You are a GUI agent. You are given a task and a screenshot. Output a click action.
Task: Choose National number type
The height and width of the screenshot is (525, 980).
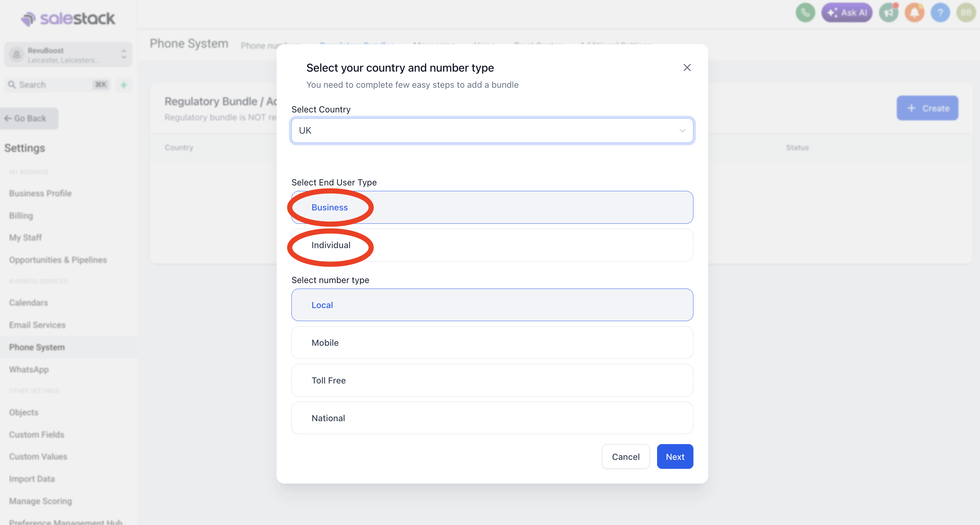pyautogui.click(x=492, y=418)
